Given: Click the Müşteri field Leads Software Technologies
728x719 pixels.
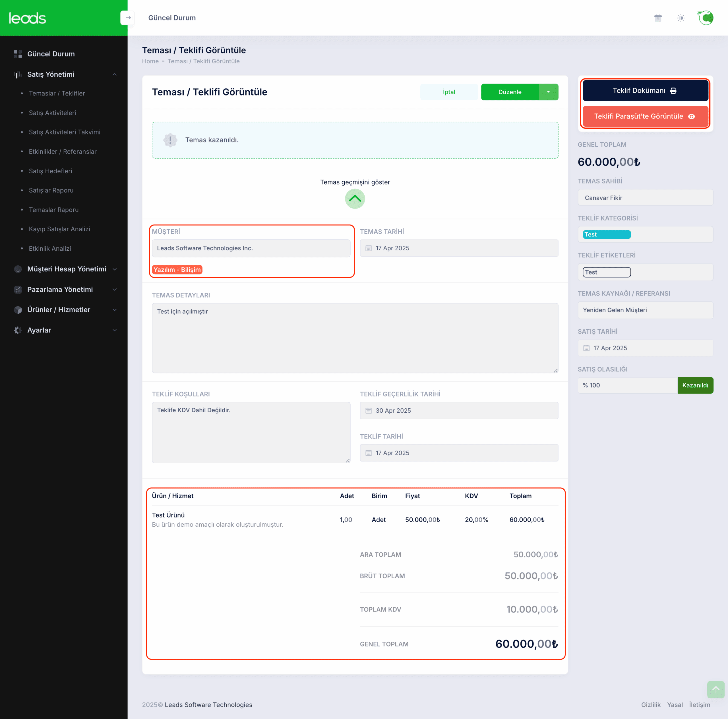Looking at the screenshot, I should click(251, 248).
